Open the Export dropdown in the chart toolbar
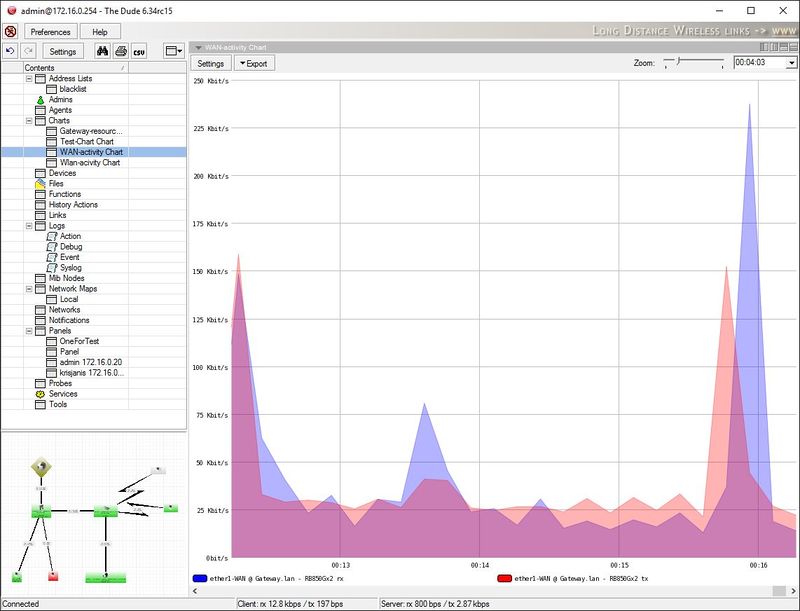The width and height of the screenshot is (800, 611). tap(254, 64)
